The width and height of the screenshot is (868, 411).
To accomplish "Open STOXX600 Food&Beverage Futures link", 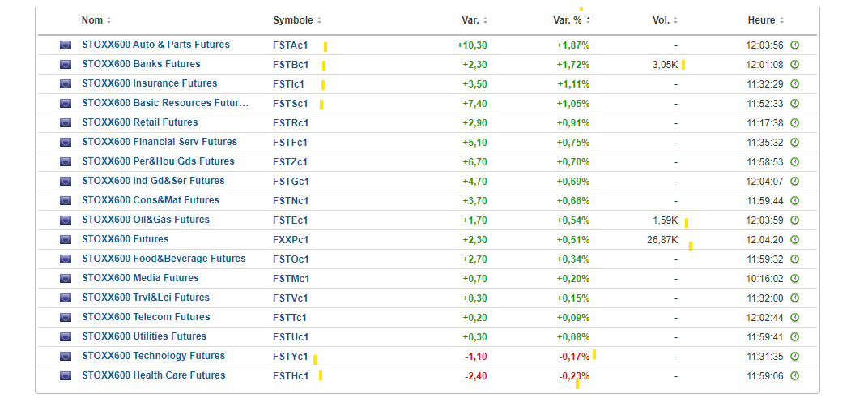I will coord(164,259).
